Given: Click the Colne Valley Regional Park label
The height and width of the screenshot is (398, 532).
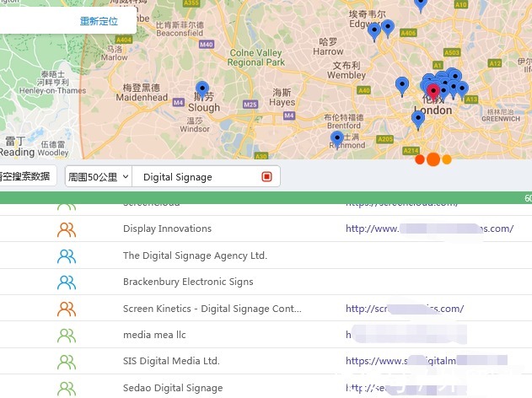Looking at the screenshot, I should coord(255,57).
